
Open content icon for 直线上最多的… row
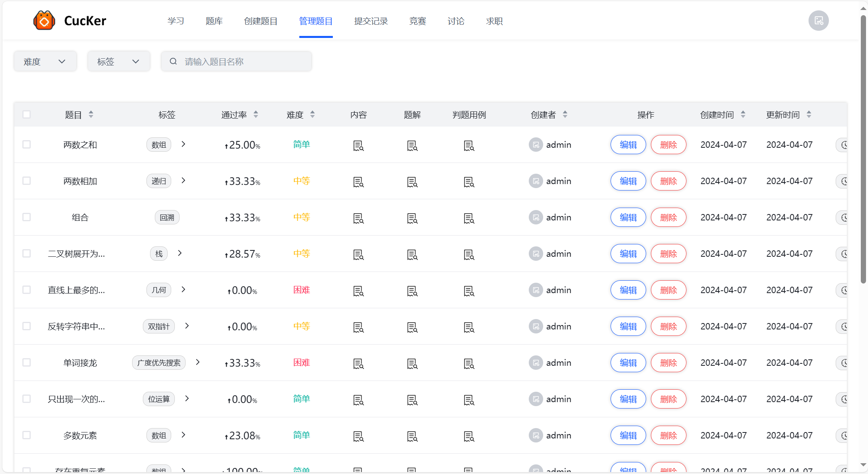[358, 291]
